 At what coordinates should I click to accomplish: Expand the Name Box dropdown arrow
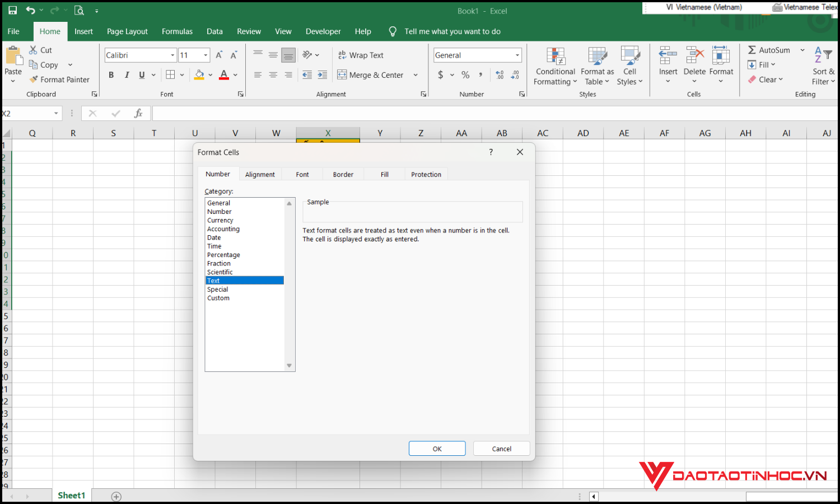pyautogui.click(x=56, y=114)
